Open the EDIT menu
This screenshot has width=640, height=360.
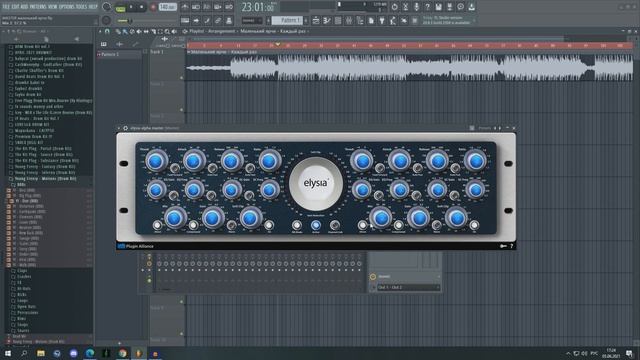(x=15, y=7)
